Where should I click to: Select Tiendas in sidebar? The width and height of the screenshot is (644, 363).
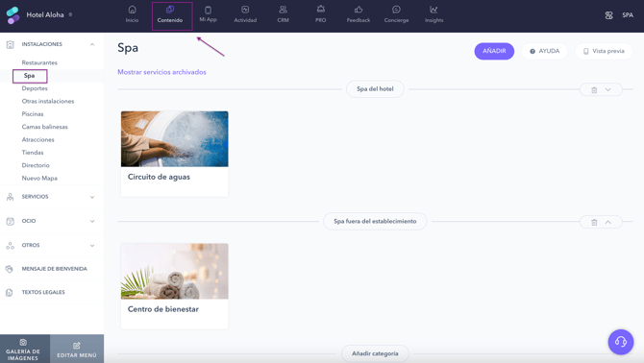tap(33, 153)
